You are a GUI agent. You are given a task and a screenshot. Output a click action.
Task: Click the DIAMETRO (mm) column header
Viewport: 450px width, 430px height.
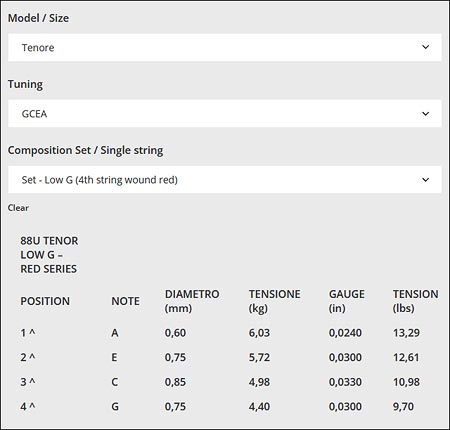pos(192,301)
